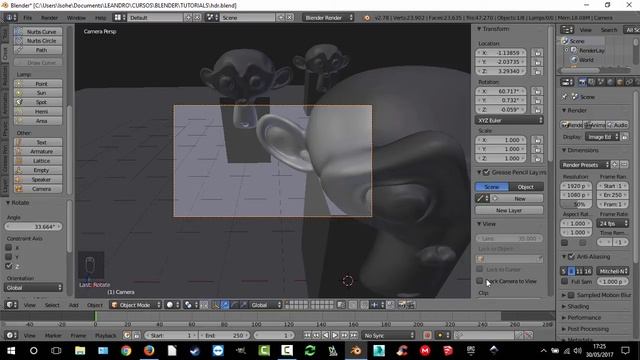Open the Help menu

(x=100, y=18)
